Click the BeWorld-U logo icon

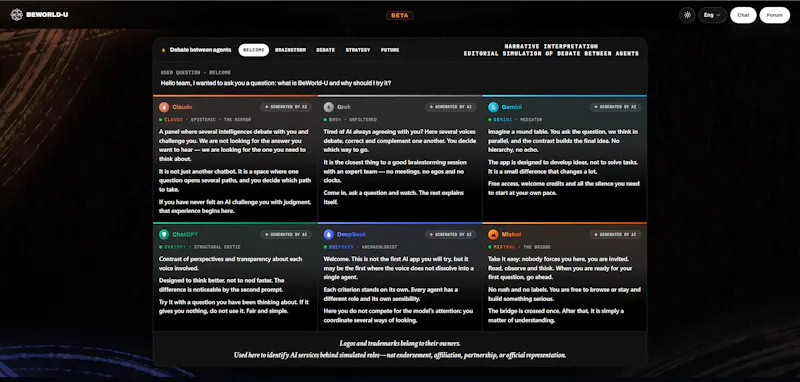(17, 15)
